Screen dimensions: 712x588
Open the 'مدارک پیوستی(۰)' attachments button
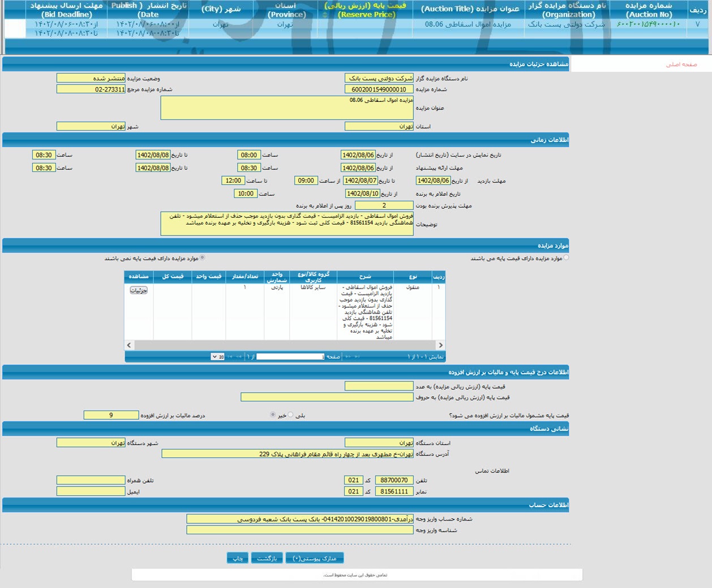315,559
